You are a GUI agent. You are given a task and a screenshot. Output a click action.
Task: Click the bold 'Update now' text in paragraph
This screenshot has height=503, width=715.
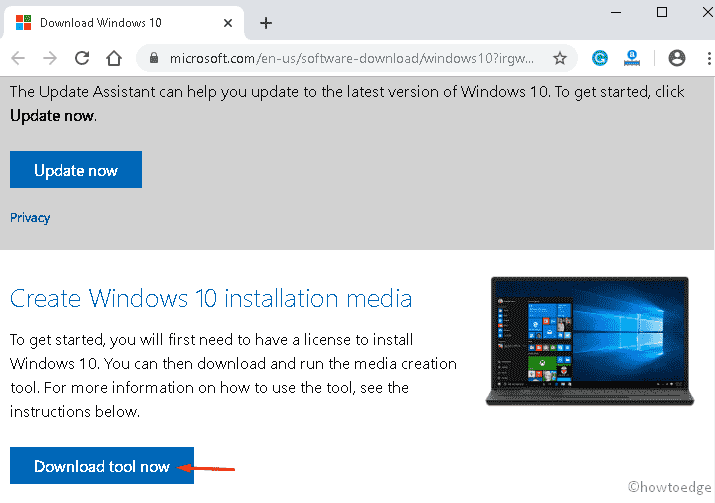52,116
